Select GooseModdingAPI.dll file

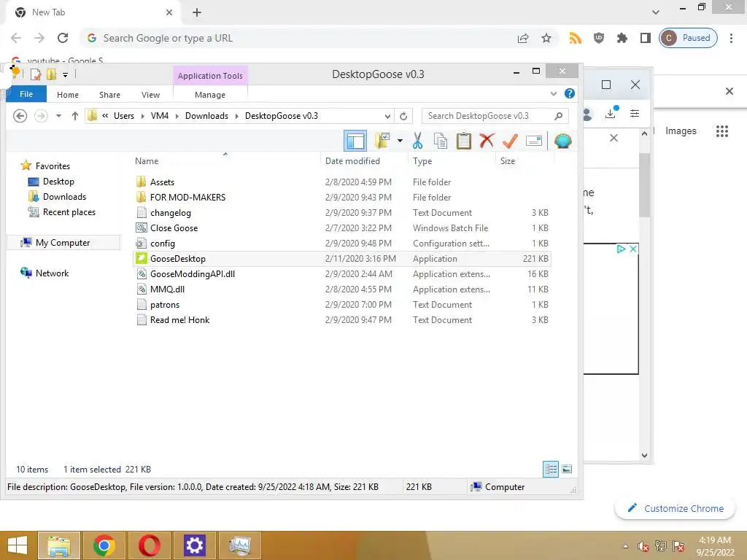coord(342,274)
